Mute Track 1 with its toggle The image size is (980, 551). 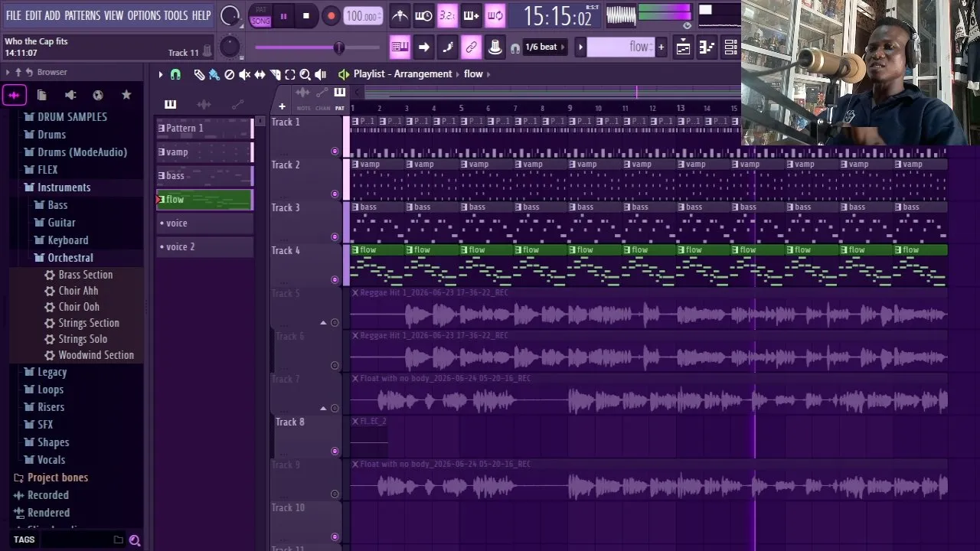click(335, 152)
